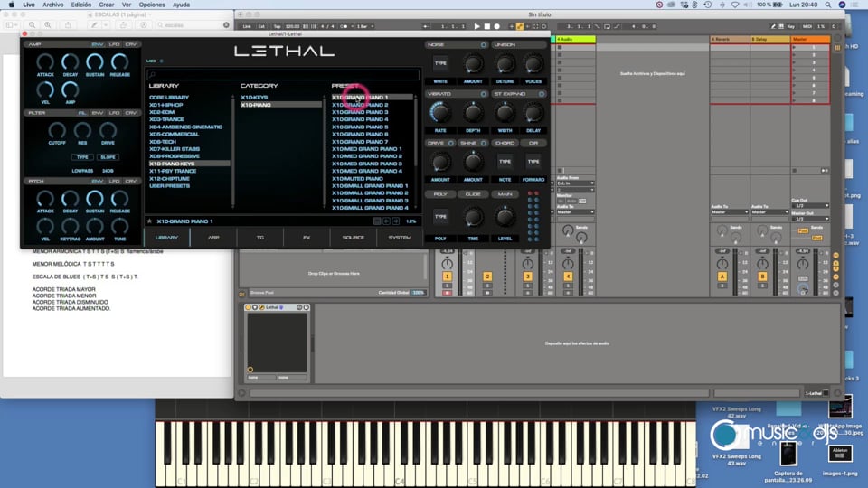Viewport: 868px width, 488px height.
Task: Open the Crear menu
Action: (x=107, y=5)
